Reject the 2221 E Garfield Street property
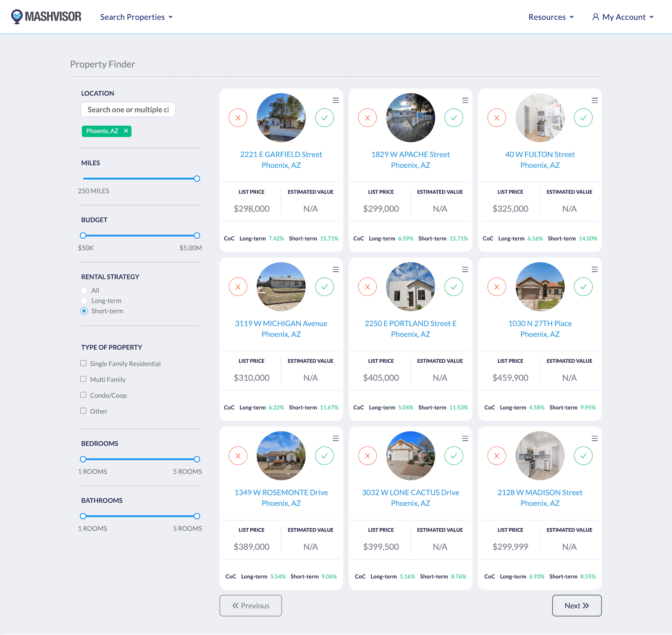This screenshot has height=635, width=672. click(x=238, y=118)
